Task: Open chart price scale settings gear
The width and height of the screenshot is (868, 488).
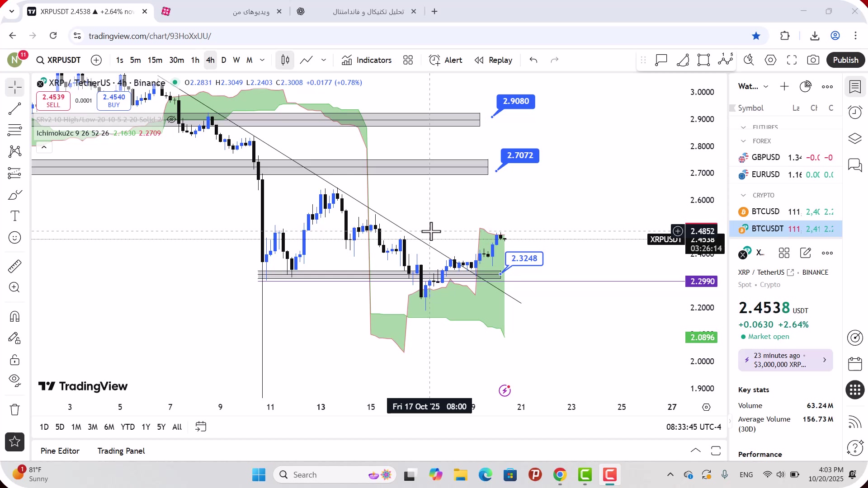Action: (706, 407)
